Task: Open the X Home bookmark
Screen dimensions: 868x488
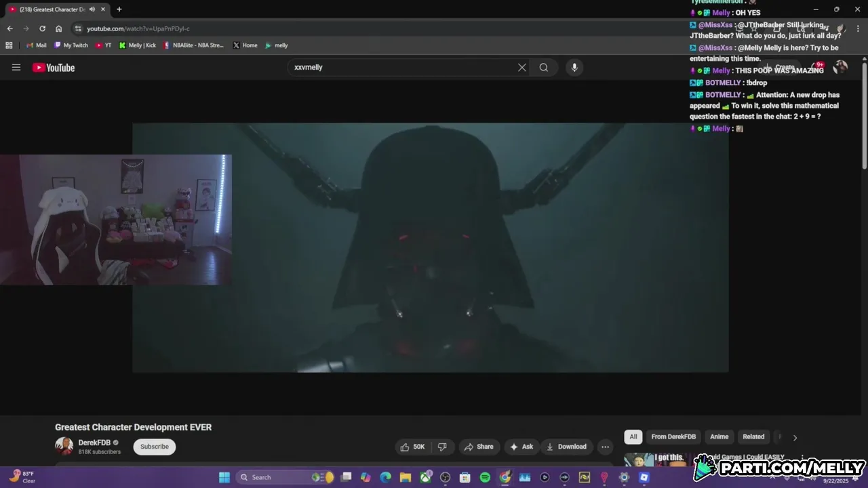Action: click(245, 45)
